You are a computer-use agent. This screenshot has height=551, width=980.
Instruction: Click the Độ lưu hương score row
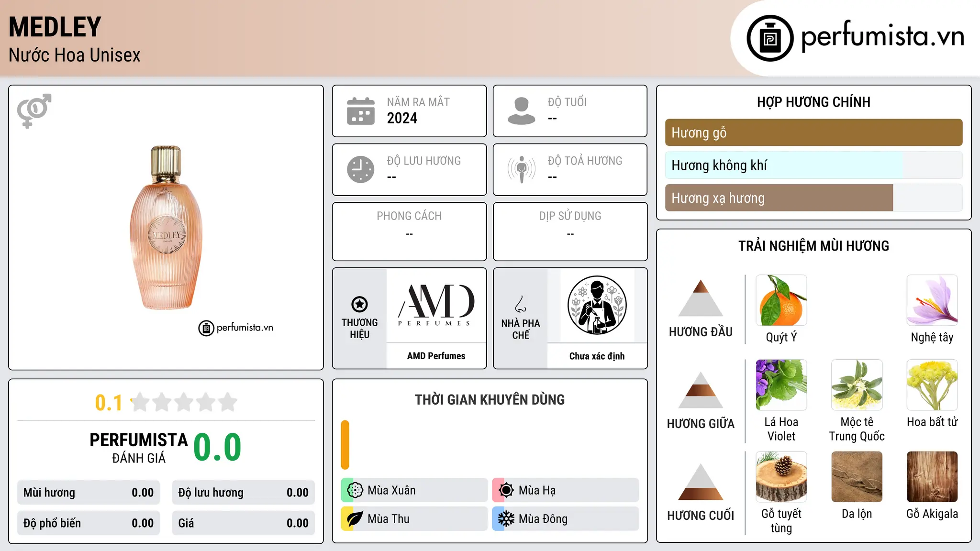click(243, 493)
